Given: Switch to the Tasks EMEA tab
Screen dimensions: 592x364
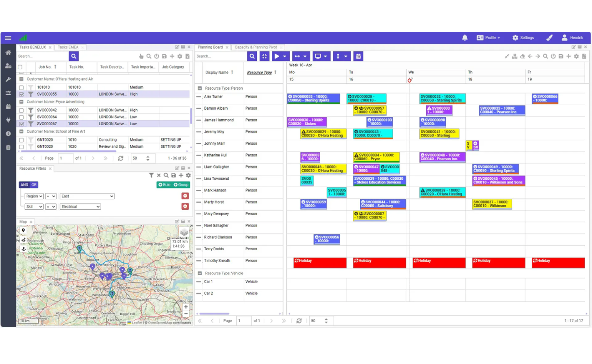Looking at the screenshot, I should point(68,47).
